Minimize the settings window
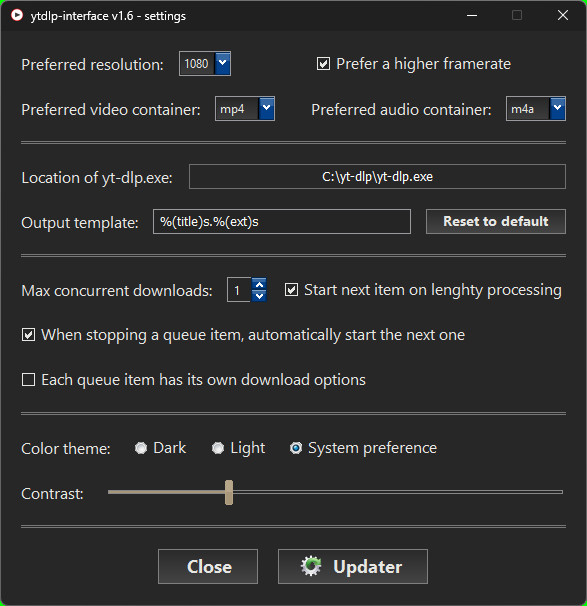587x606 pixels. pos(472,15)
